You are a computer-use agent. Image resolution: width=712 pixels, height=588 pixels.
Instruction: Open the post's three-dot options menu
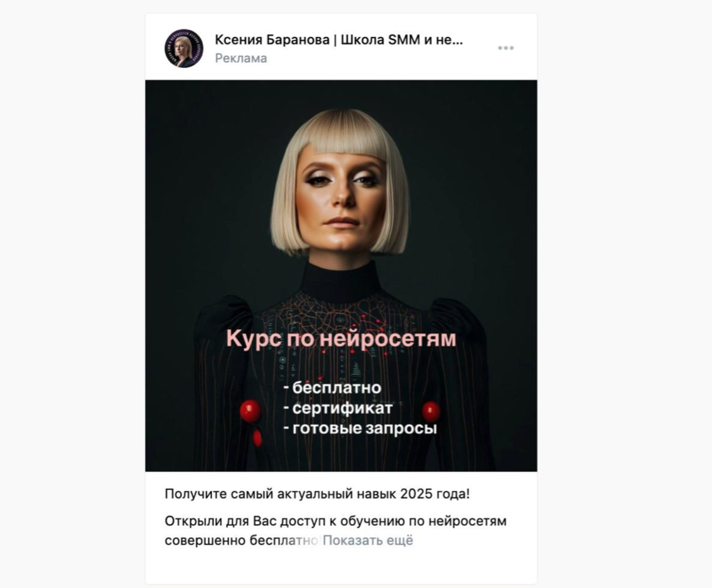click(x=505, y=48)
